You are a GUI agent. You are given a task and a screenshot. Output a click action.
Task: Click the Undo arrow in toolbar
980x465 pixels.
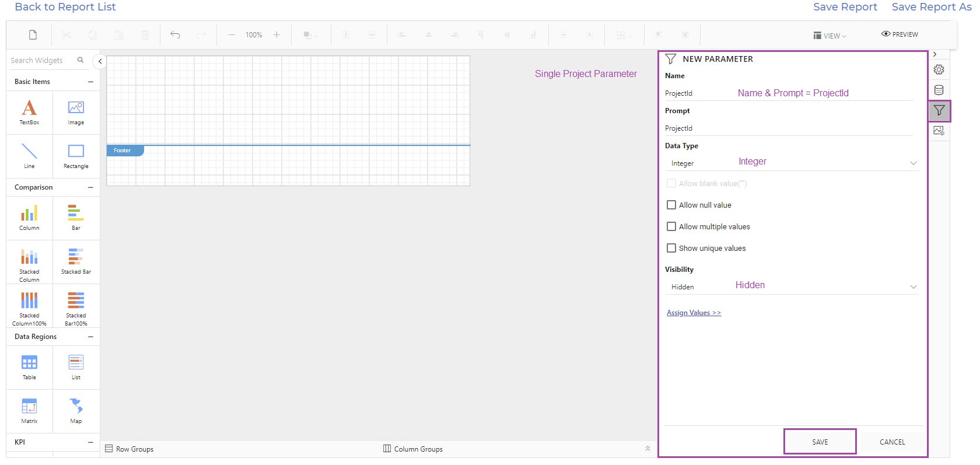(175, 35)
